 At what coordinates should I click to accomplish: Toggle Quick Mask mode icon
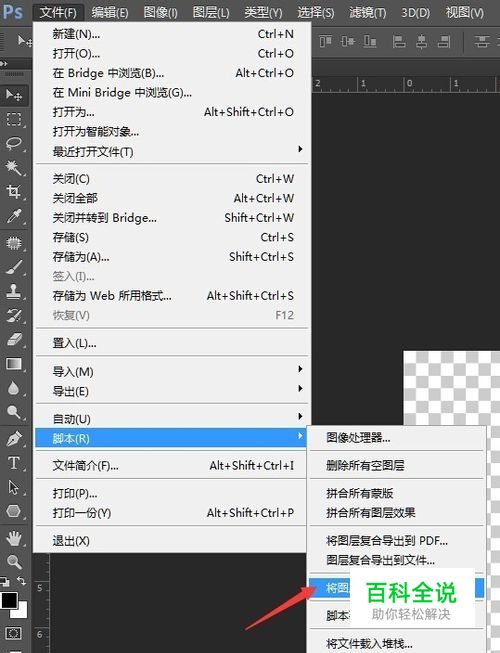tap(13, 633)
